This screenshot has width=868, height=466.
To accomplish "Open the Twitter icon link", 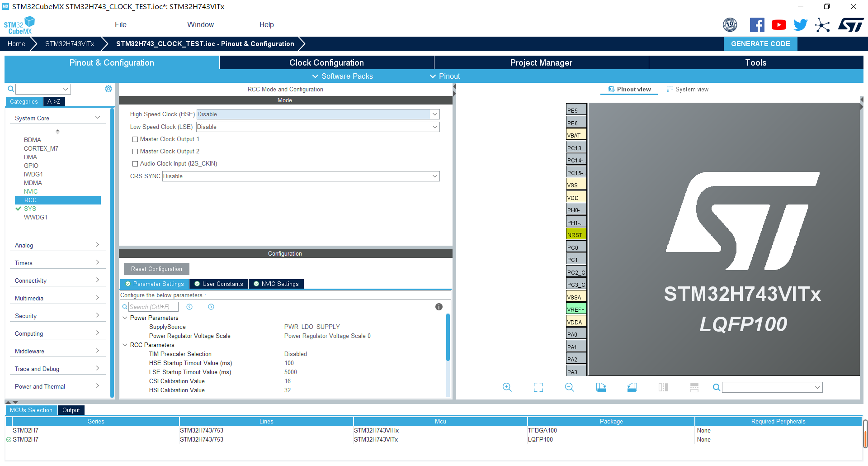I will [x=800, y=25].
